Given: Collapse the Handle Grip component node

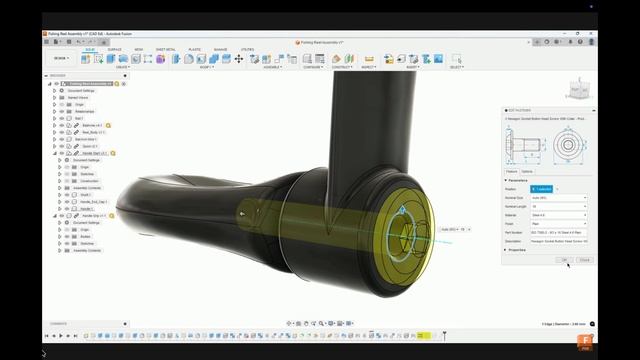Looking at the screenshot, I should tap(55, 216).
